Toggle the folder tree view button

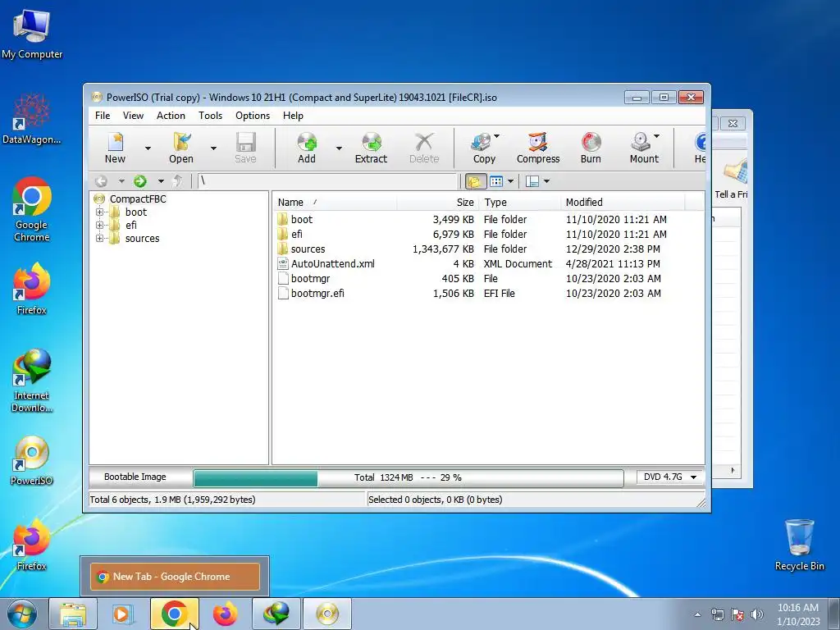pyautogui.click(x=475, y=181)
